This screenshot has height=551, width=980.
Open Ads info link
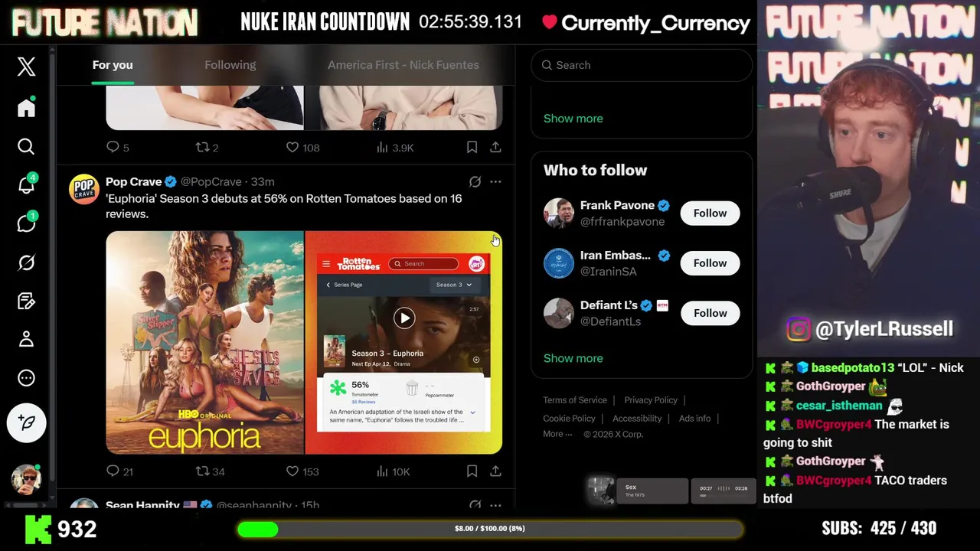coord(694,419)
